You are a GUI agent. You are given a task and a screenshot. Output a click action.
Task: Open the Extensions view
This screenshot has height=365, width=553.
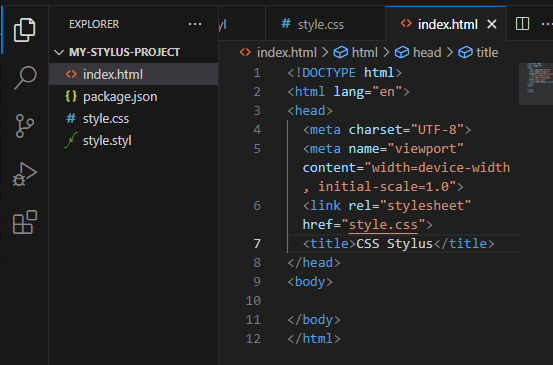tap(25, 222)
